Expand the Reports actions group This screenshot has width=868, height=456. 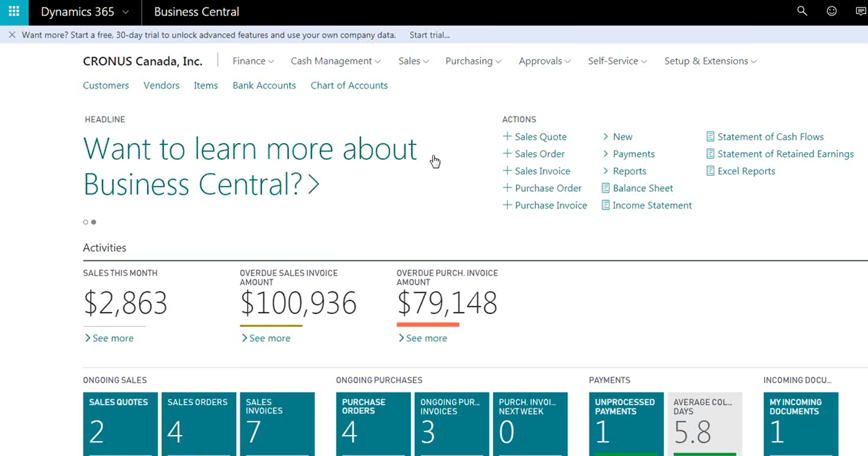coord(624,171)
